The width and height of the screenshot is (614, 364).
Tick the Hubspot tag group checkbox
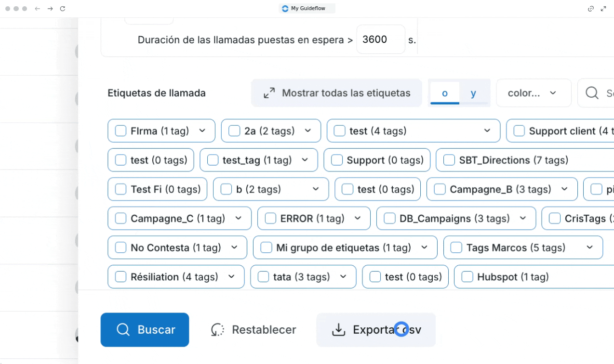coord(467,277)
